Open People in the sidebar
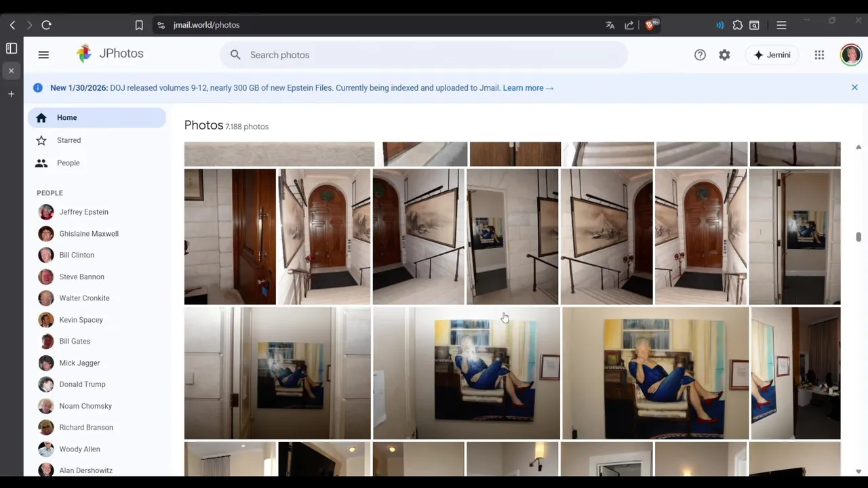868x488 pixels. [x=97, y=163]
